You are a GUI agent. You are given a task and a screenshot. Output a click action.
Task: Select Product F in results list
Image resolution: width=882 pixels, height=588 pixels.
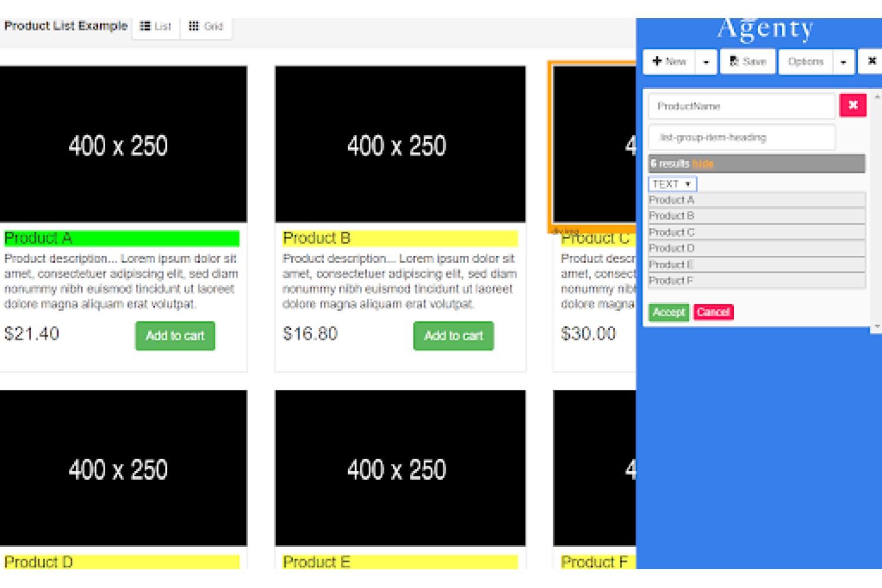757,280
